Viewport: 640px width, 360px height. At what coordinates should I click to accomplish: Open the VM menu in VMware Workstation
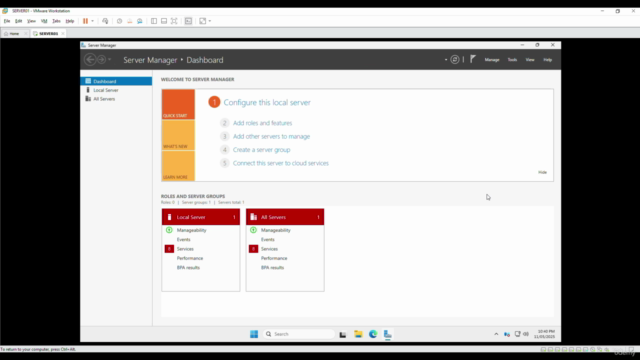pos(44,21)
